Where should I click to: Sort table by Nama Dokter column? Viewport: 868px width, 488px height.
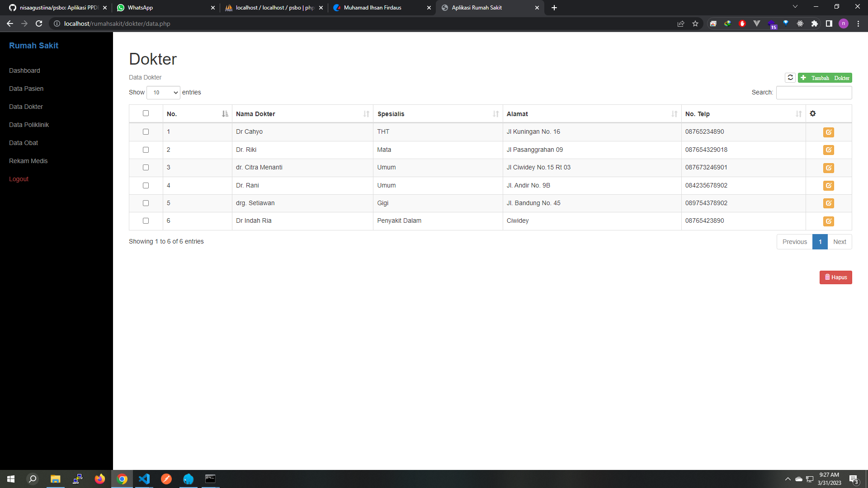[302, 114]
